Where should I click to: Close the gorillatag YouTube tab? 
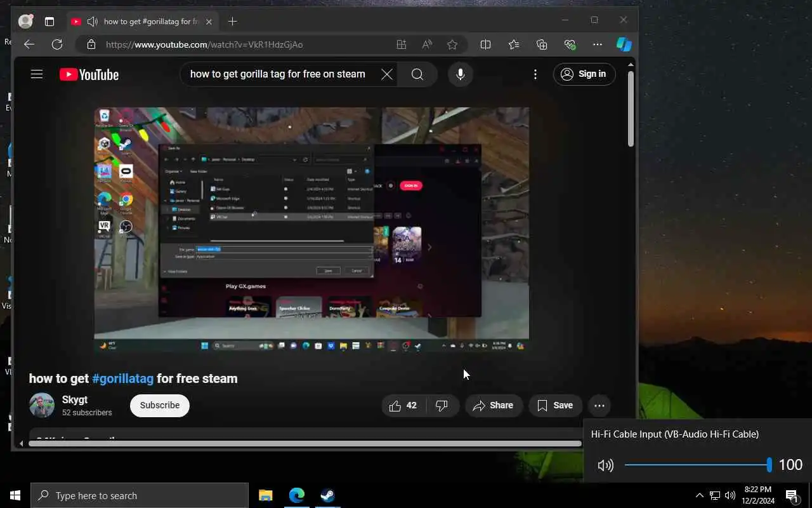coord(209,22)
